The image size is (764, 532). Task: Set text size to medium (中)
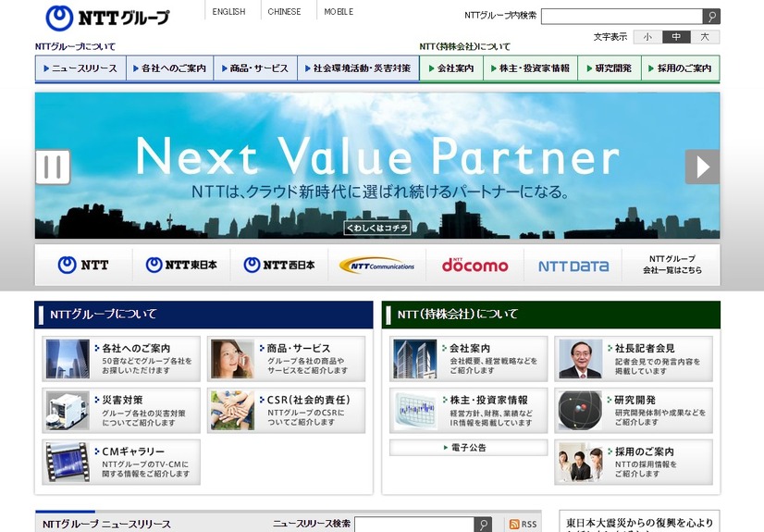tap(676, 36)
